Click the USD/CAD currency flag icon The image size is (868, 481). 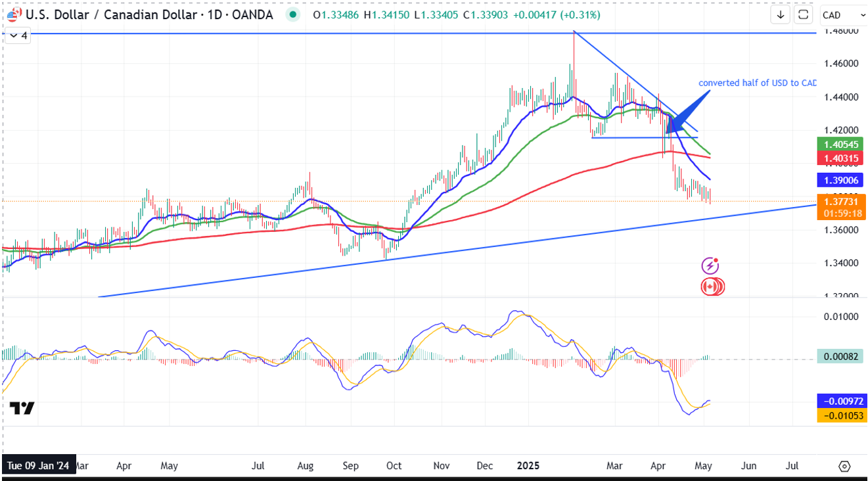pyautogui.click(x=13, y=14)
